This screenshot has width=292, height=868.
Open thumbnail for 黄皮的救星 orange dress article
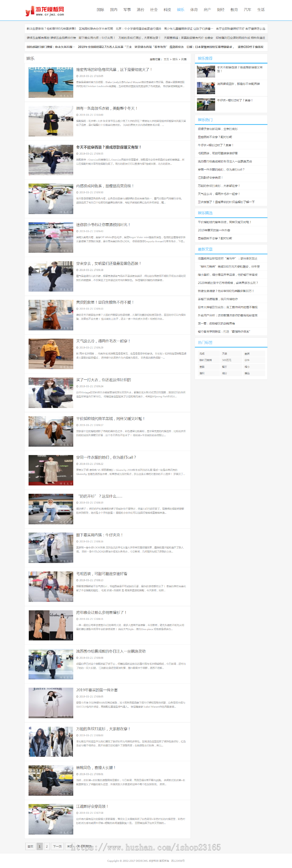(x=51, y=315)
